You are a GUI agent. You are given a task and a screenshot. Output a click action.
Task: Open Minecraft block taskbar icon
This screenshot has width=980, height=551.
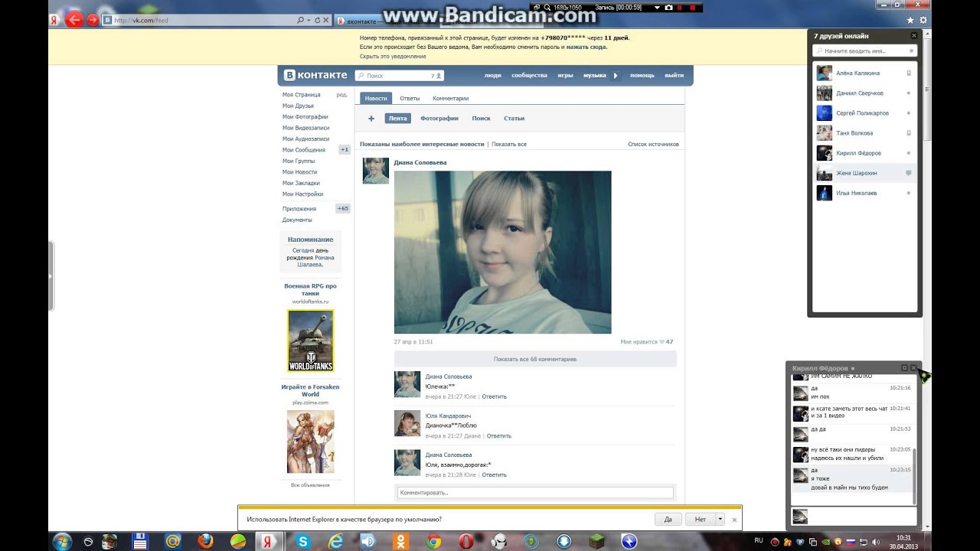(x=596, y=541)
